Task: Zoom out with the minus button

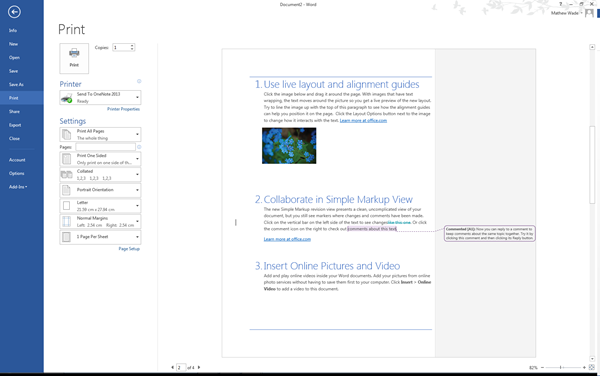Action: 542,368
